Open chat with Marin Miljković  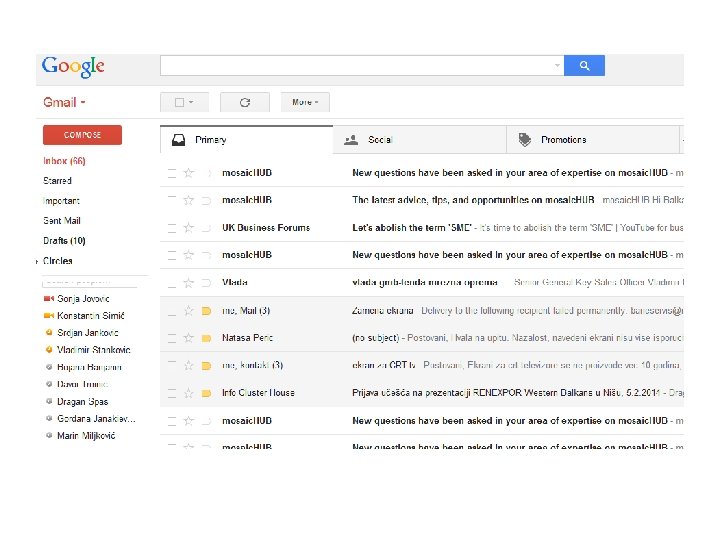pos(86,435)
